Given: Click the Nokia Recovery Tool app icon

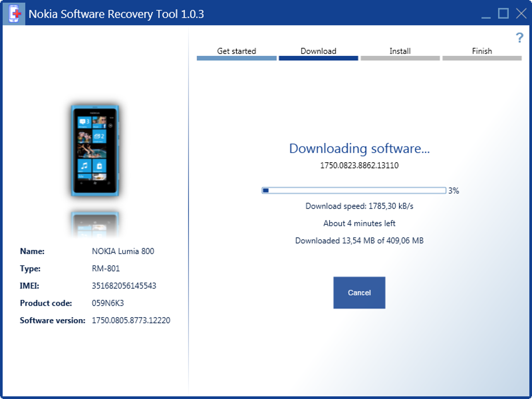Looking at the screenshot, I should (14, 14).
